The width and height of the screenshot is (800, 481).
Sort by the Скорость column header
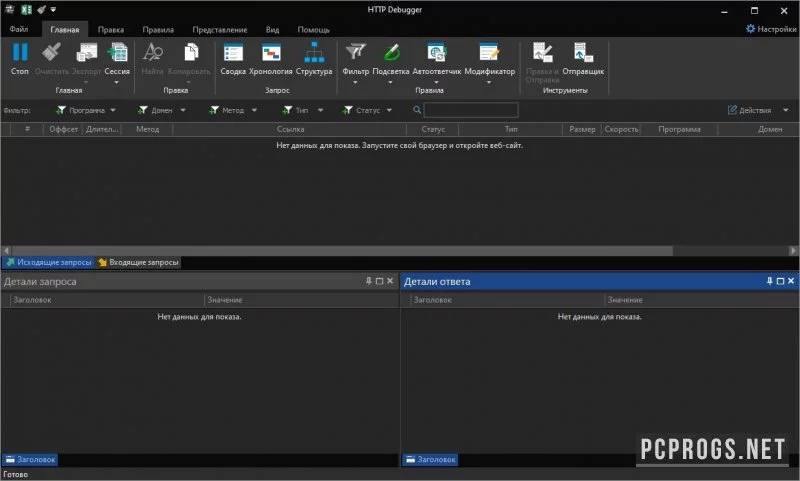pos(621,130)
